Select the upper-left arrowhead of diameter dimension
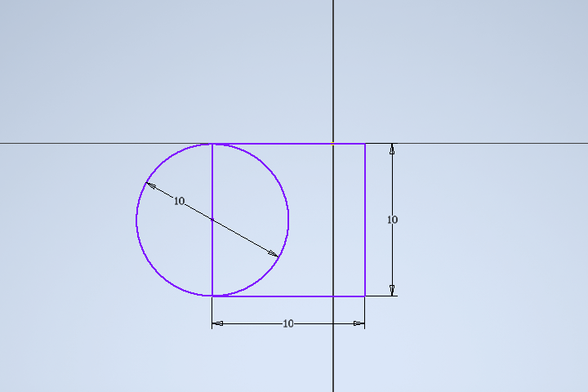The image size is (588, 392). coord(151,185)
